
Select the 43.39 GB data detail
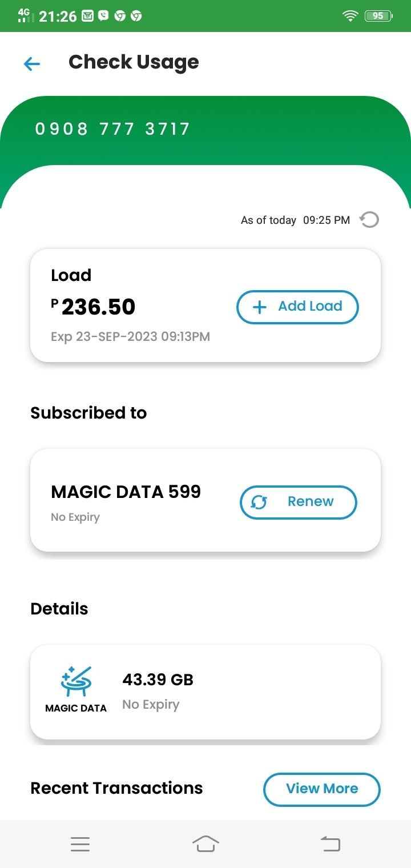pyautogui.click(x=158, y=680)
